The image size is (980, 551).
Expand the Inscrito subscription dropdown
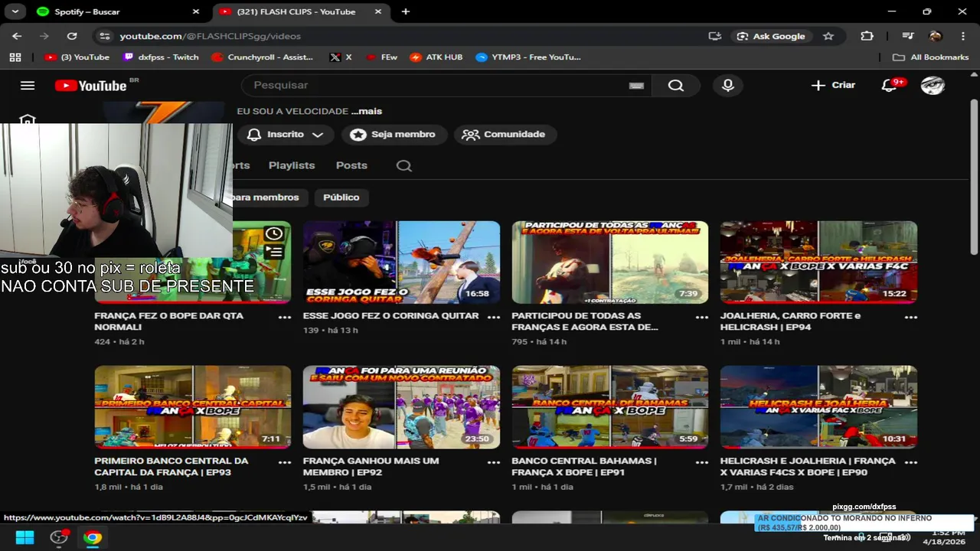[x=317, y=135]
